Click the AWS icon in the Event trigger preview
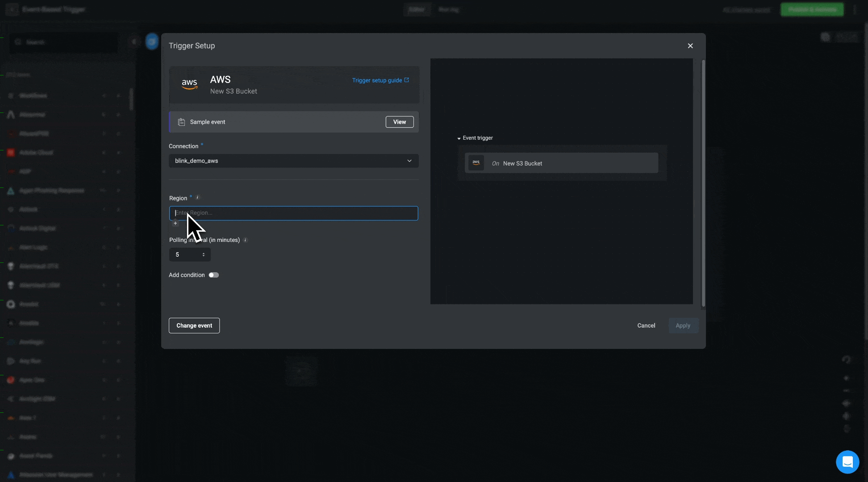The image size is (868, 482). tap(476, 163)
